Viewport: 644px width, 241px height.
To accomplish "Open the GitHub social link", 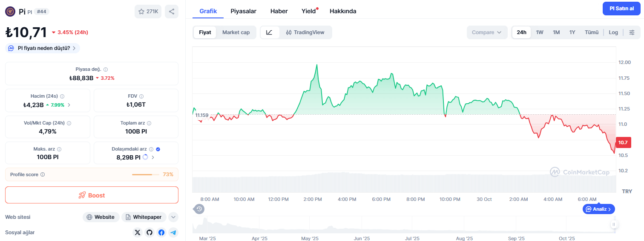I will [149, 232].
